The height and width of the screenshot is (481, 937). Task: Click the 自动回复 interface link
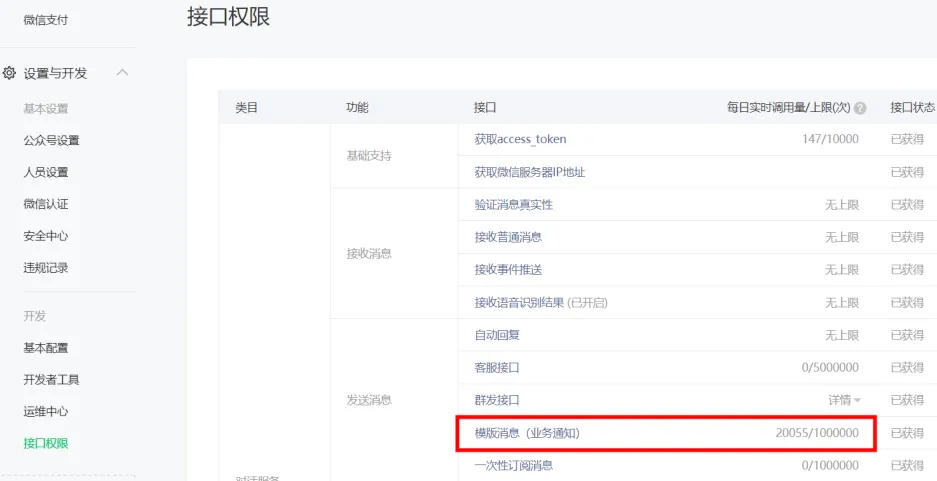497,335
